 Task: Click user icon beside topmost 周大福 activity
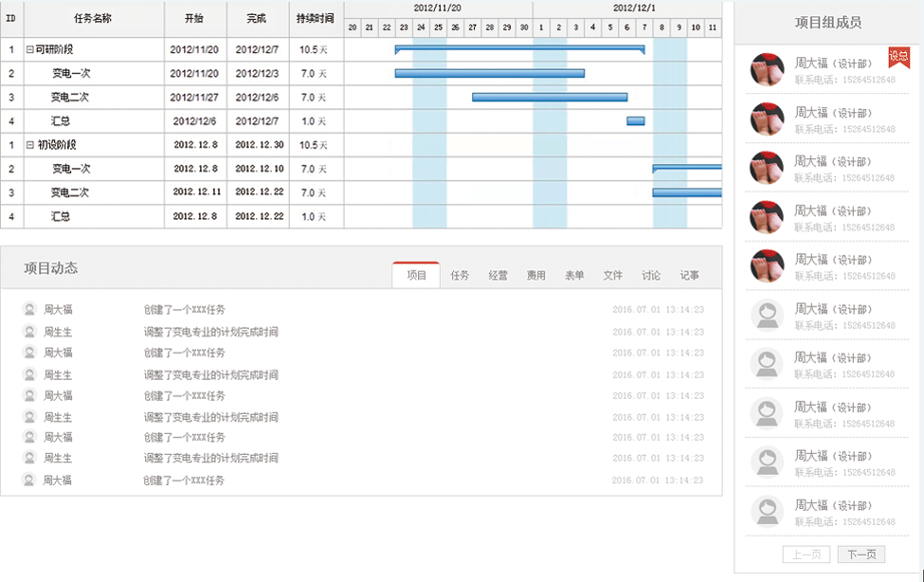(29, 309)
